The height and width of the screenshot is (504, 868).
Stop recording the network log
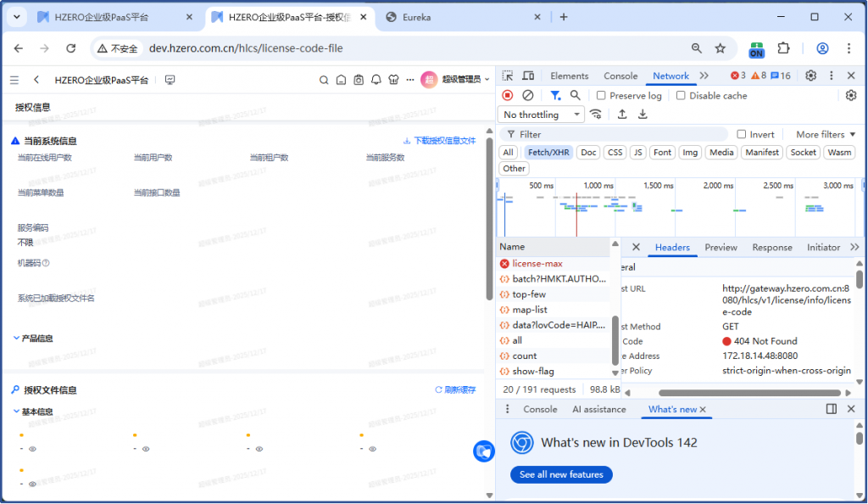508,96
